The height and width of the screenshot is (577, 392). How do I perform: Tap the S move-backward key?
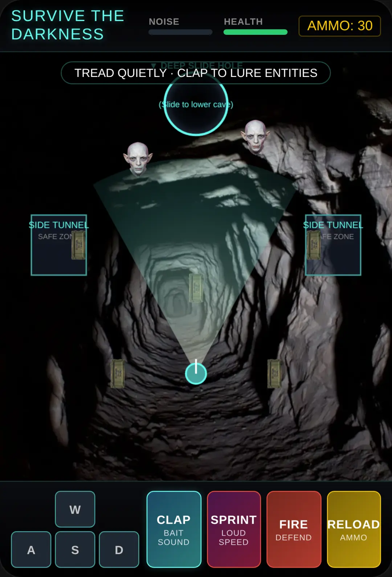[x=75, y=549]
